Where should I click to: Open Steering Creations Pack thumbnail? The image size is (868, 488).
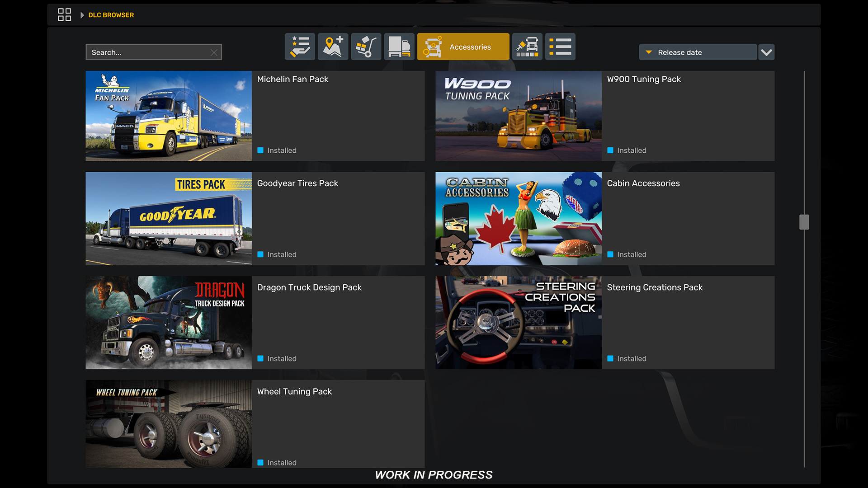click(x=519, y=323)
